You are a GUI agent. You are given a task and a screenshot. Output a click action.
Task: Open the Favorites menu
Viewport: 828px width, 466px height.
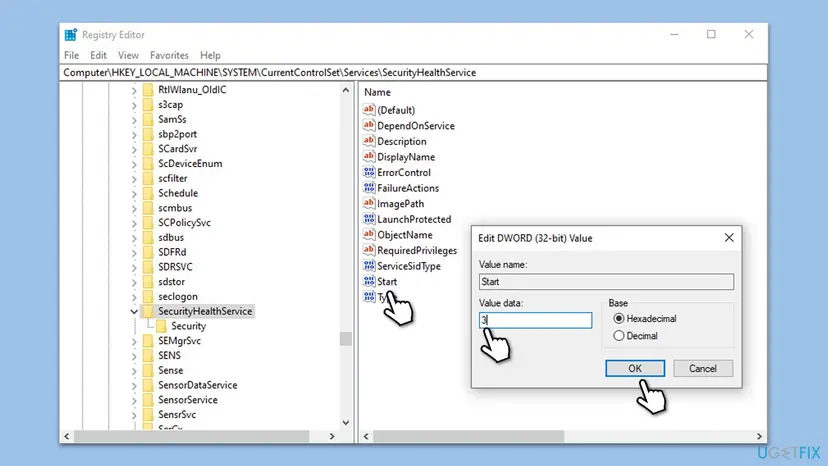click(169, 55)
